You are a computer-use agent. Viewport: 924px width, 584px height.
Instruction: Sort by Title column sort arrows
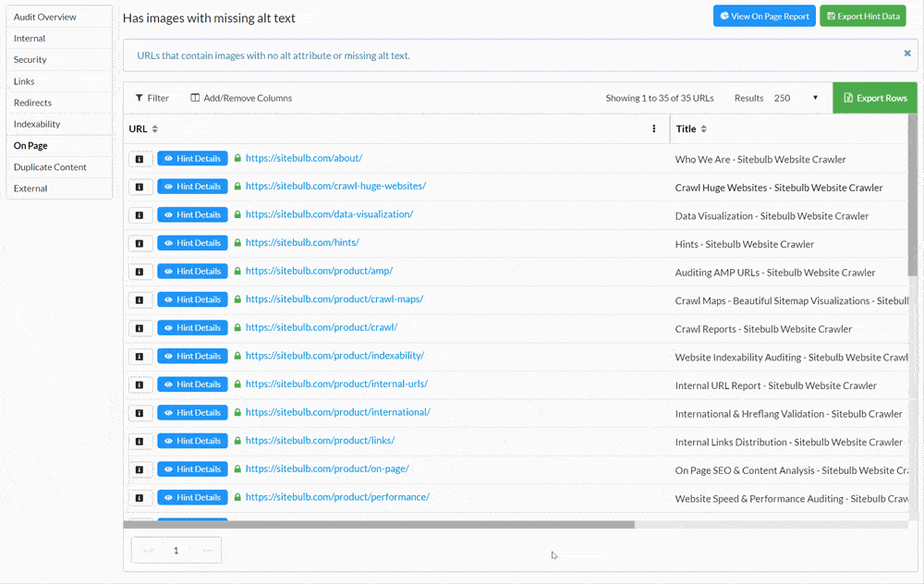click(x=703, y=129)
